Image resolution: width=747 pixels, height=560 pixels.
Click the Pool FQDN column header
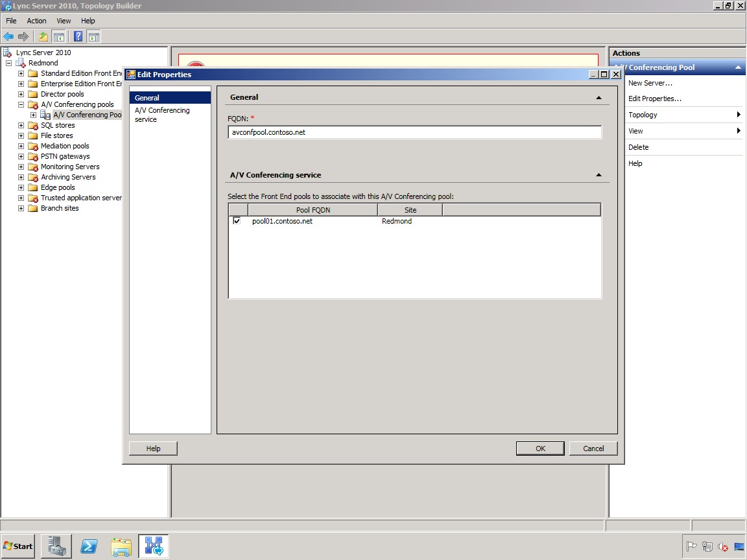click(x=313, y=210)
